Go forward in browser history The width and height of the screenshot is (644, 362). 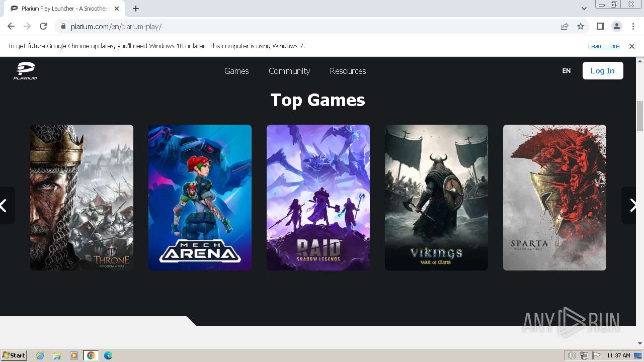click(27, 26)
